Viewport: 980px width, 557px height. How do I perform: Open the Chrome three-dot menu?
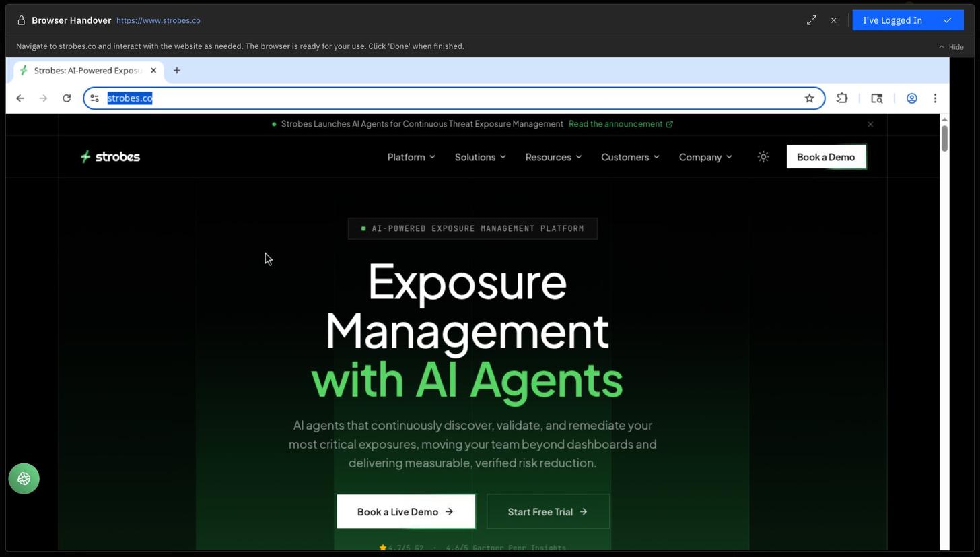(x=935, y=98)
